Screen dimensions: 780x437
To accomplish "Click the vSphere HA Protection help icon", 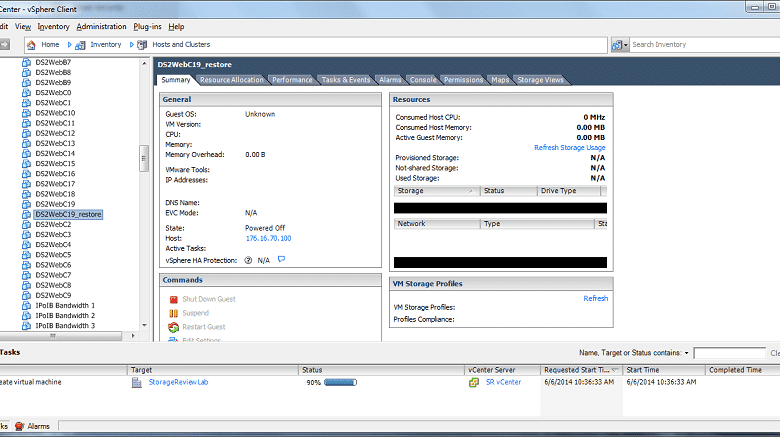I will pos(248,260).
